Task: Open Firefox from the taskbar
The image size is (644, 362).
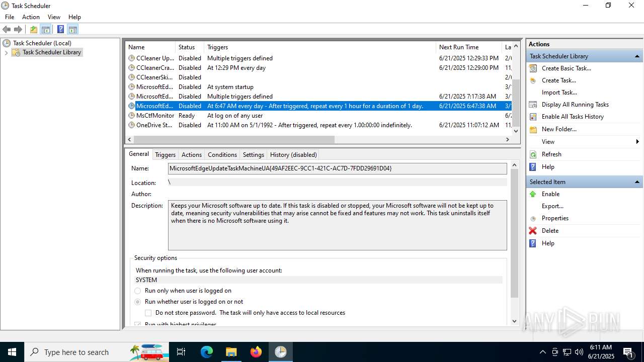Action: [x=256, y=352]
